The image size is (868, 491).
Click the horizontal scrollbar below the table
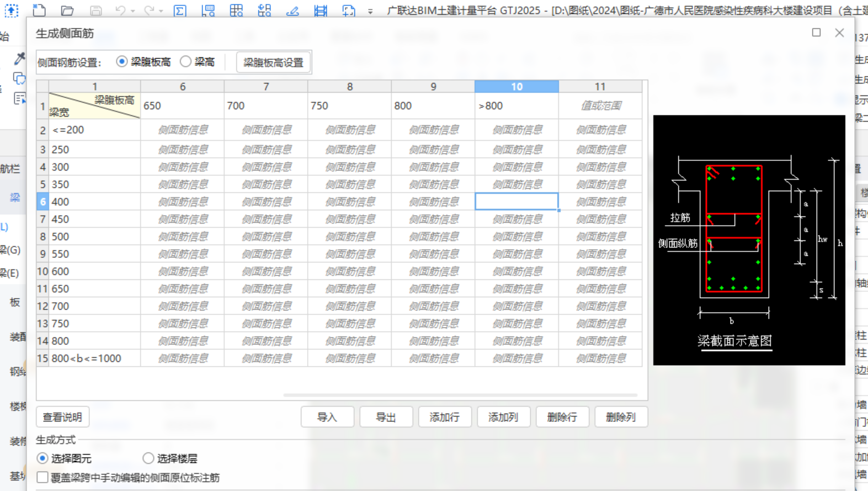460,395
